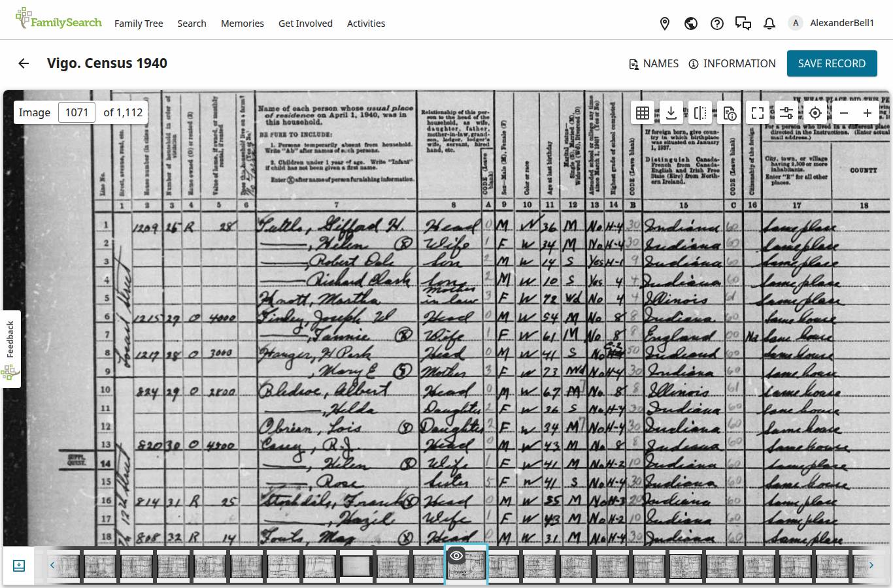Open the location pin icon in header
Image resolution: width=893 pixels, height=588 pixels.
coord(665,24)
